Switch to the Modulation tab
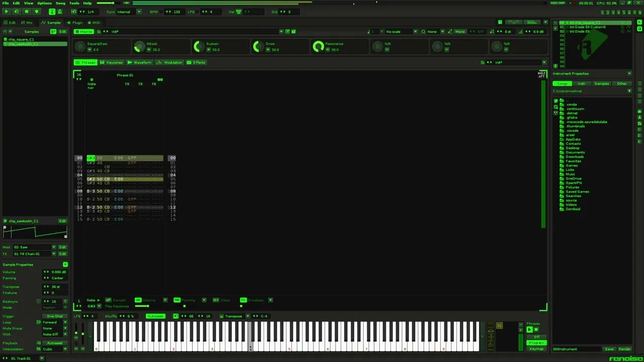This screenshot has width=644, height=362. click(170, 62)
